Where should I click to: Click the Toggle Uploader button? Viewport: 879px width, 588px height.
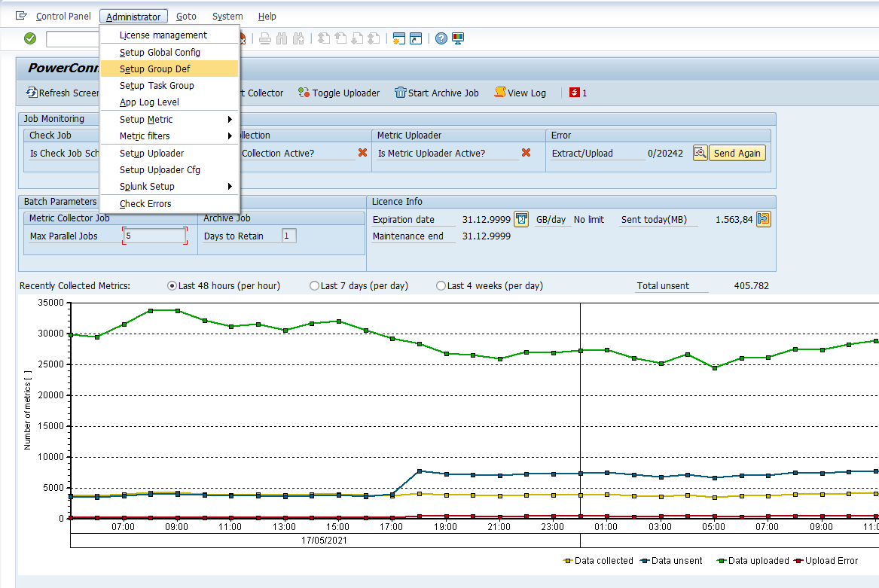point(339,93)
